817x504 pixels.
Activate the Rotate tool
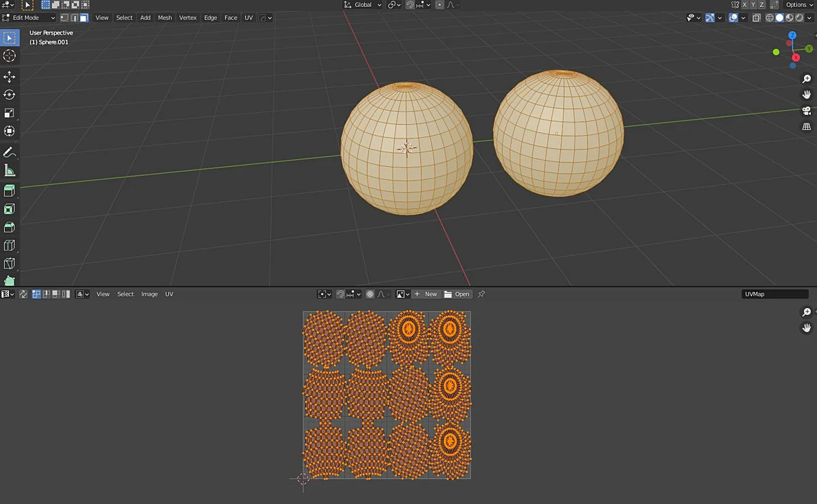coord(10,95)
